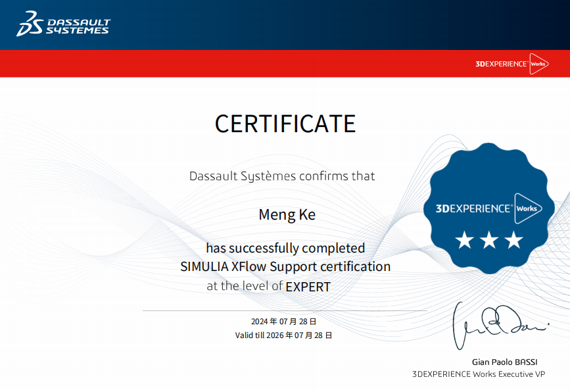Click the third star on the blue badge
570x392 pixels.
[x=514, y=240]
